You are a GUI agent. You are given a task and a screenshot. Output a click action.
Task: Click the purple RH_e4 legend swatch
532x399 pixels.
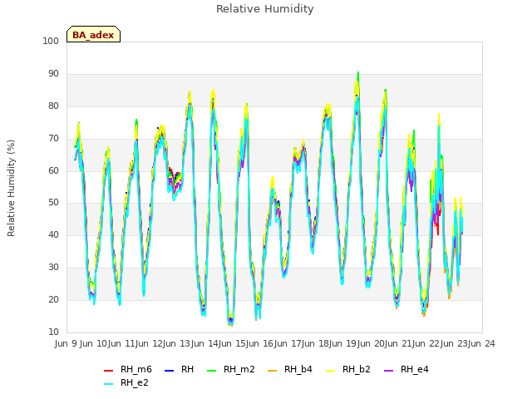[x=388, y=371]
